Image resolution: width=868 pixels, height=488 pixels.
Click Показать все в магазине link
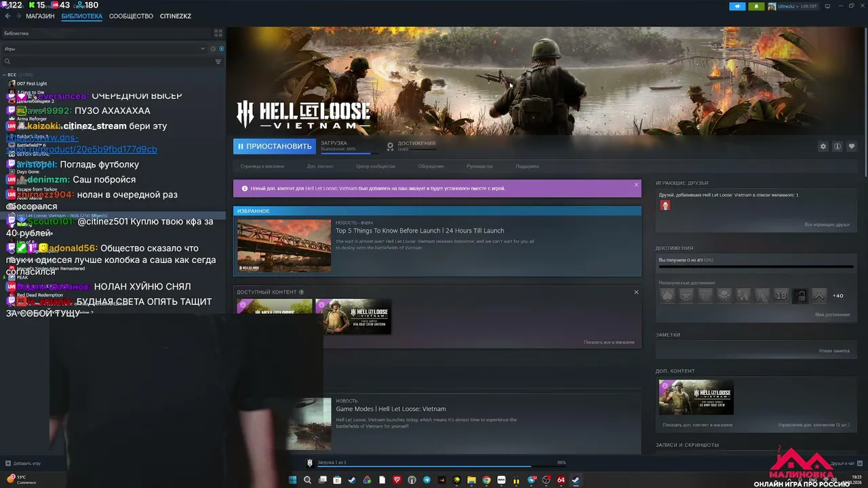pyautogui.click(x=609, y=342)
